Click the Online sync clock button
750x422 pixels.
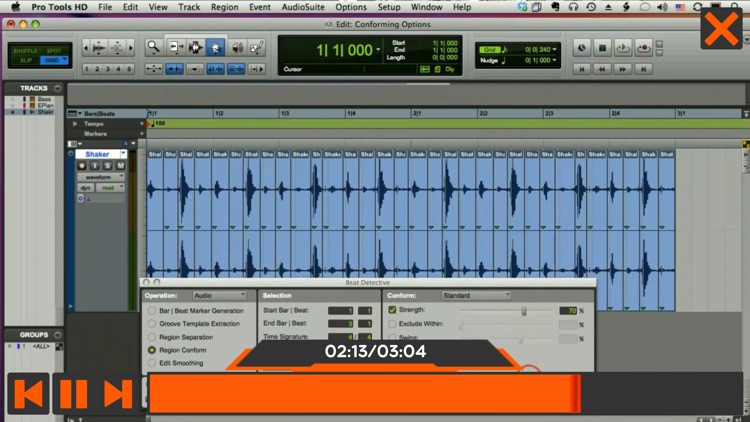(582, 48)
